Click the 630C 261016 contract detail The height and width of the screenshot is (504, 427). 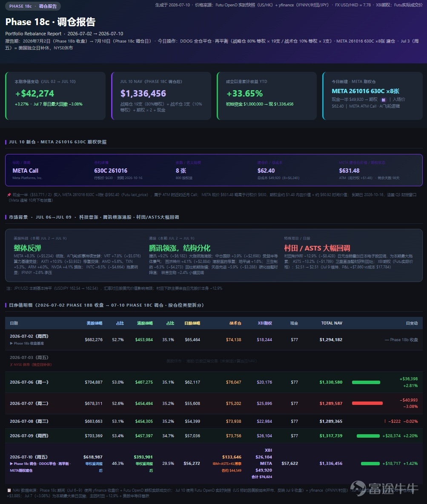coord(111,171)
